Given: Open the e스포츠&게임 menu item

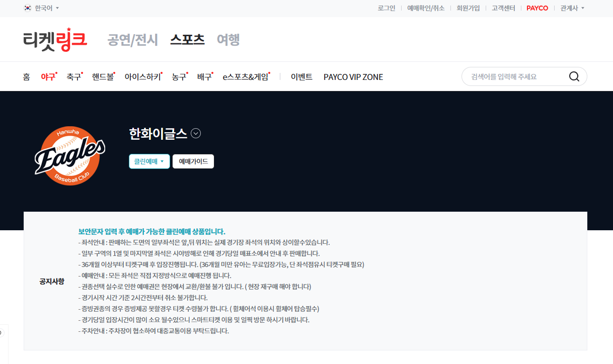Looking at the screenshot, I should pos(247,77).
